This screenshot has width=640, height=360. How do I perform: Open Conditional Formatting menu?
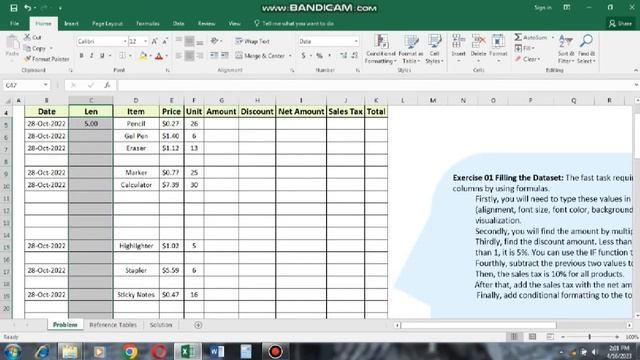(x=380, y=49)
